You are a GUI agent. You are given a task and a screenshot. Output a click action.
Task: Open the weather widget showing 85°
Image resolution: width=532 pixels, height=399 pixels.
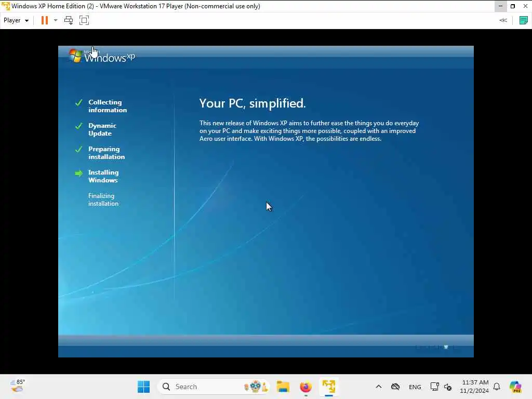pos(17,386)
